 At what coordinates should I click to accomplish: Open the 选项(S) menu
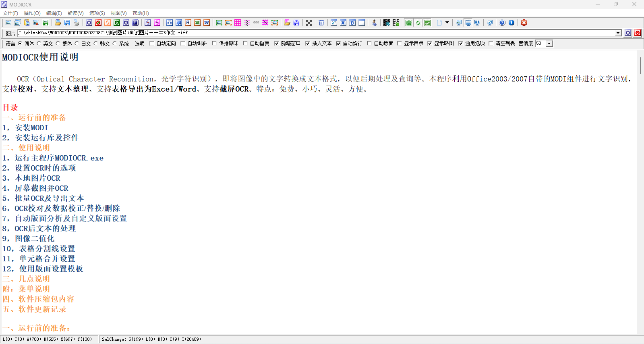(x=97, y=13)
